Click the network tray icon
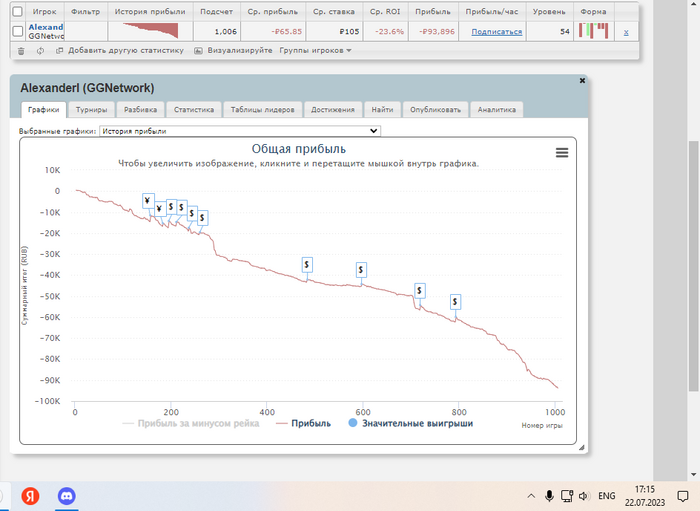The height and width of the screenshot is (511, 700). (x=567, y=496)
